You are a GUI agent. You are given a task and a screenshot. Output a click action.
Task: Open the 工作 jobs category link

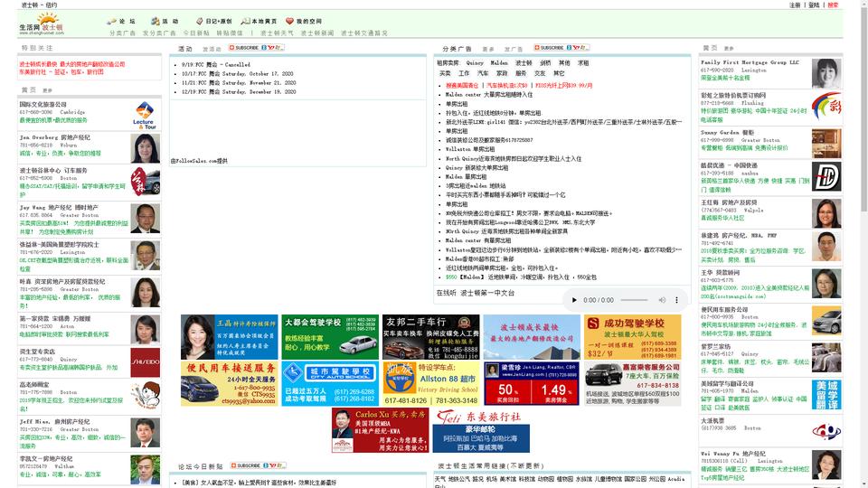(464, 73)
